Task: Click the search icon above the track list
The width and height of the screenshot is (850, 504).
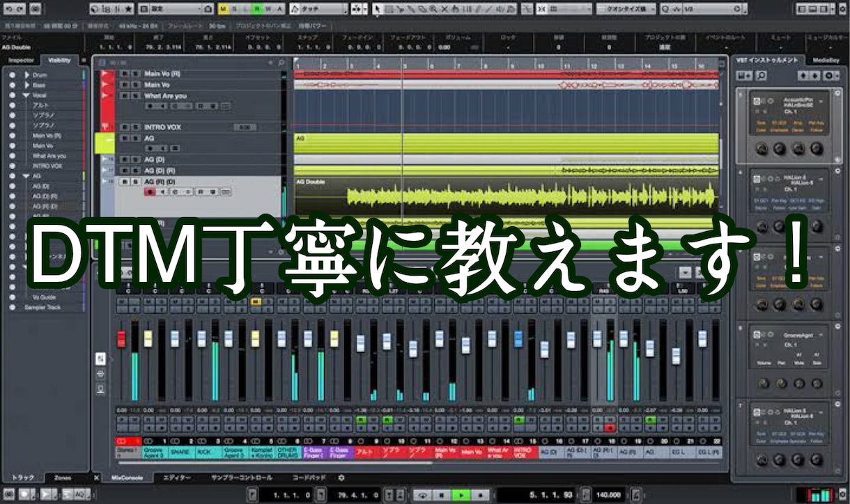Action: coord(280,63)
